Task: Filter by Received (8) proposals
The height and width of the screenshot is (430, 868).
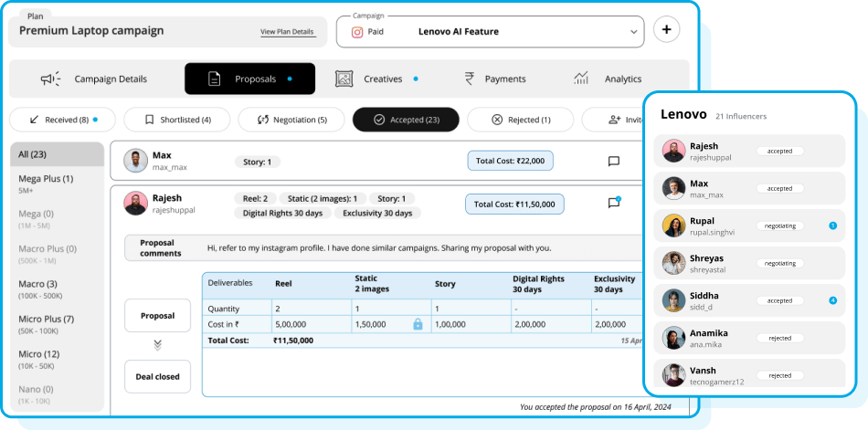Action: [x=62, y=120]
